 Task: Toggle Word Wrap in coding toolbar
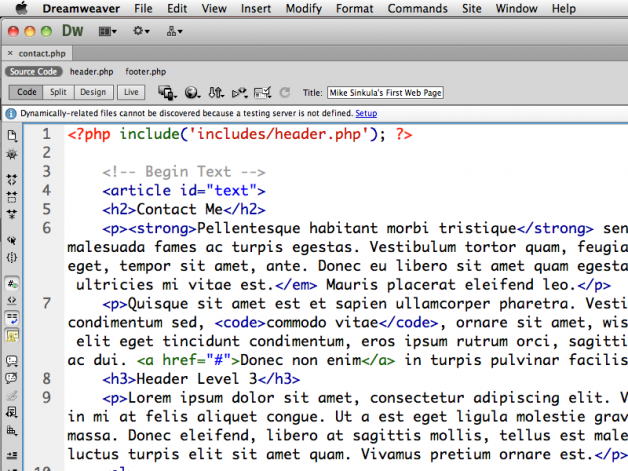click(x=12, y=318)
